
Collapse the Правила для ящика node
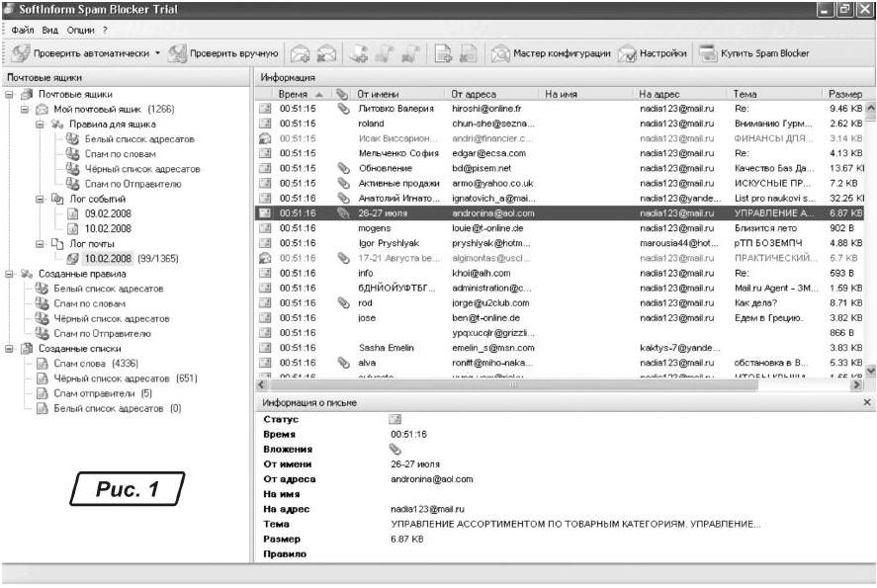pos(41,125)
